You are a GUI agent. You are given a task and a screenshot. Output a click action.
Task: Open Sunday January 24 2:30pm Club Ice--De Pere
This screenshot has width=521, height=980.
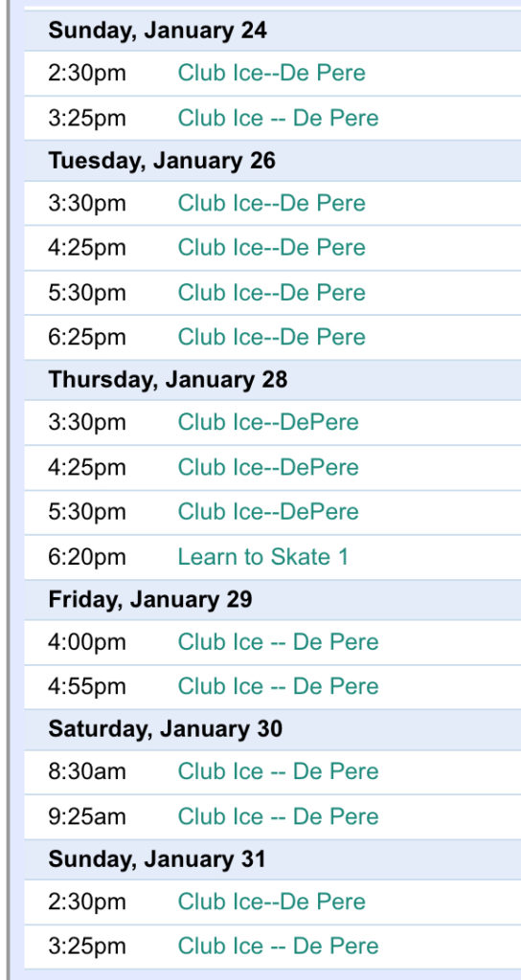[271, 73]
